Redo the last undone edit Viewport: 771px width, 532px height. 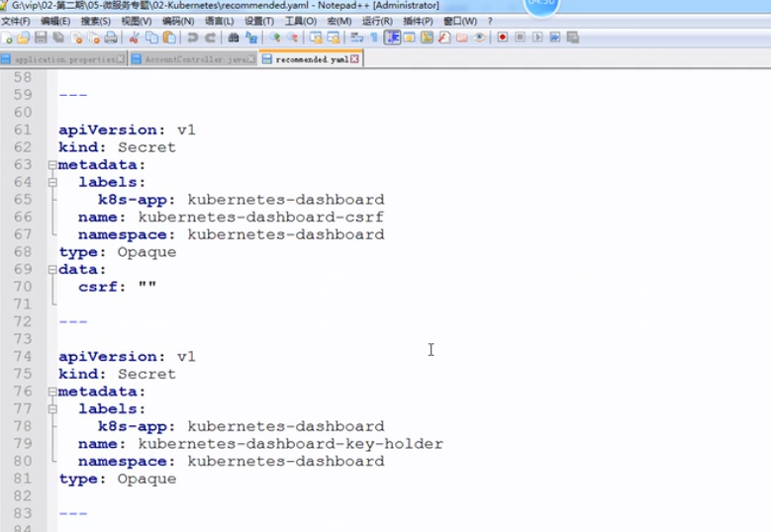point(210,38)
